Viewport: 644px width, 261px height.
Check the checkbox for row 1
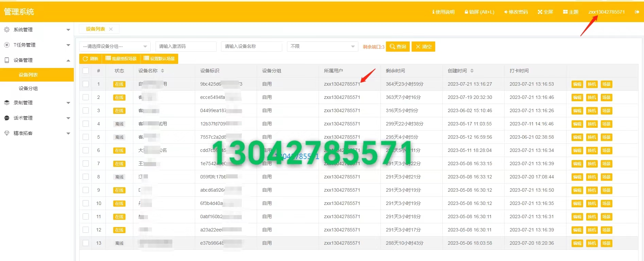click(86, 84)
